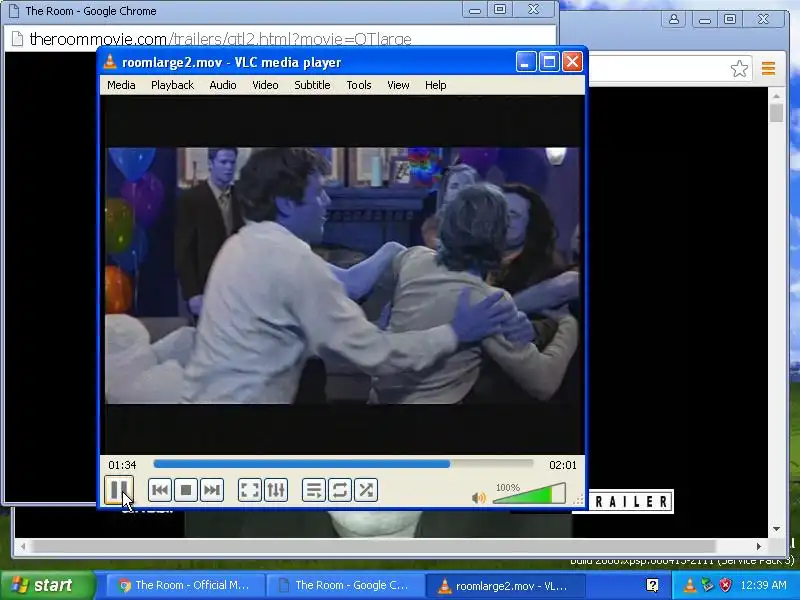Open the Media menu
This screenshot has height=600, width=800.
(x=121, y=85)
